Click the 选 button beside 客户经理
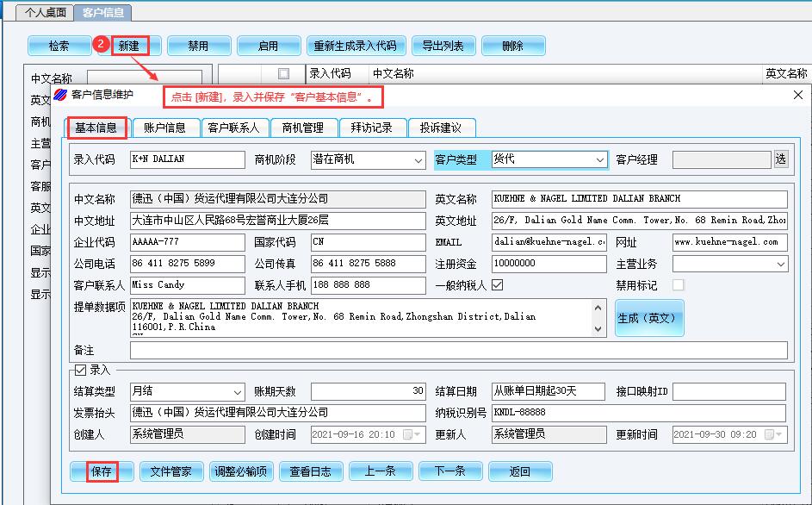 (780, 159)
